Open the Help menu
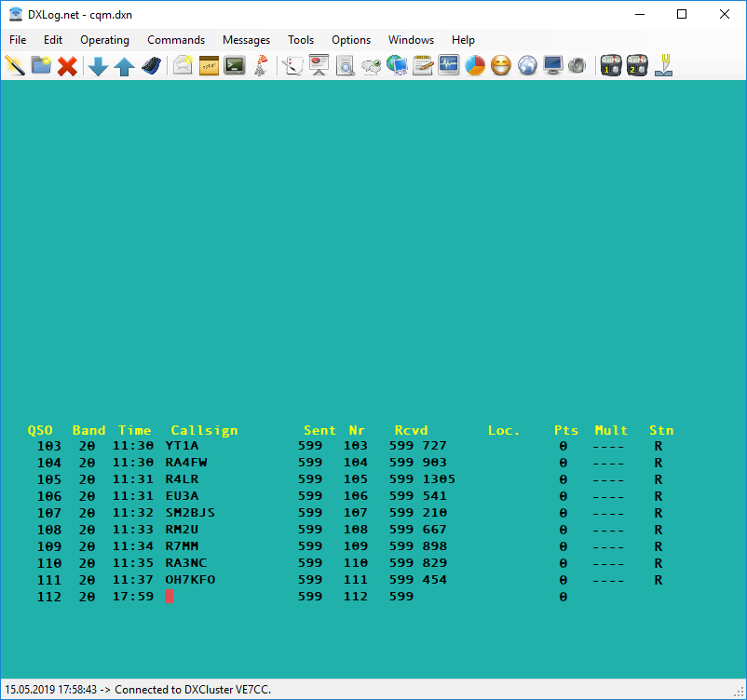Screen dimensions: 747x700 (x=463, y=40)
